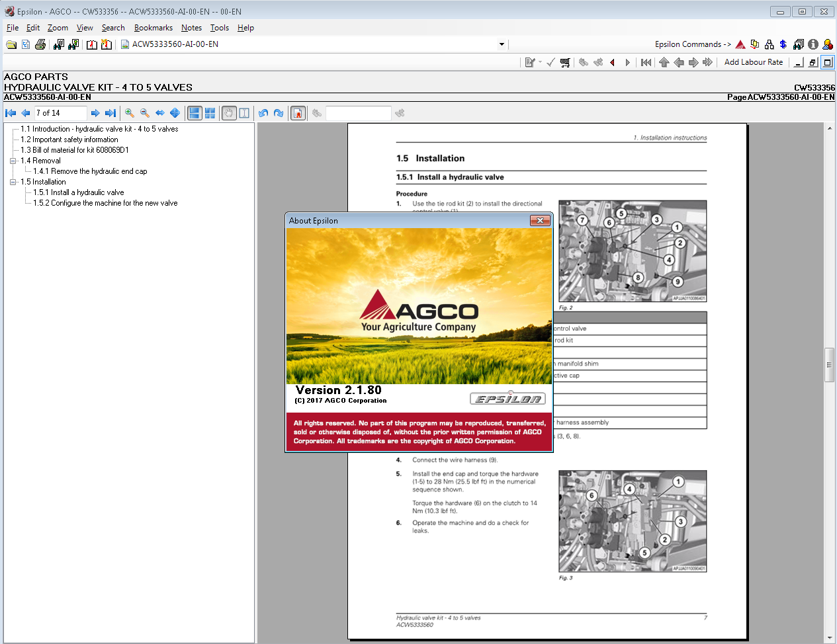This screenshot has height=644, width=837.
Task: Click the inner window maximize button
Action: [828, 62]
